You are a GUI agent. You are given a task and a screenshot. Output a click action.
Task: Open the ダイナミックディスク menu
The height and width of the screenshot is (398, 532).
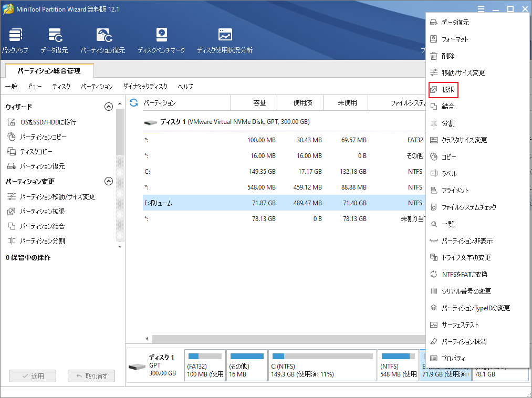[x=145, y=87]
